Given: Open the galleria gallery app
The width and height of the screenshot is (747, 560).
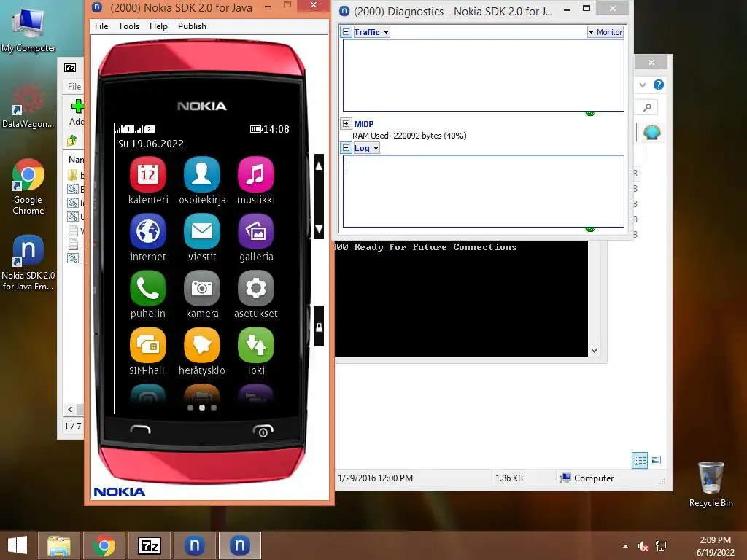Looking at the screenshot, I should tap(256, 231).
